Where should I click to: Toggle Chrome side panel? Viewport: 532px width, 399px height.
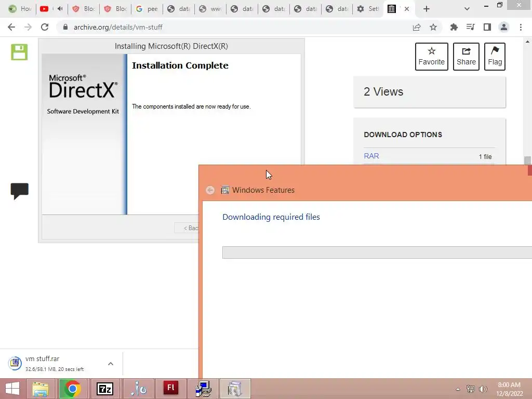[487, 27]
